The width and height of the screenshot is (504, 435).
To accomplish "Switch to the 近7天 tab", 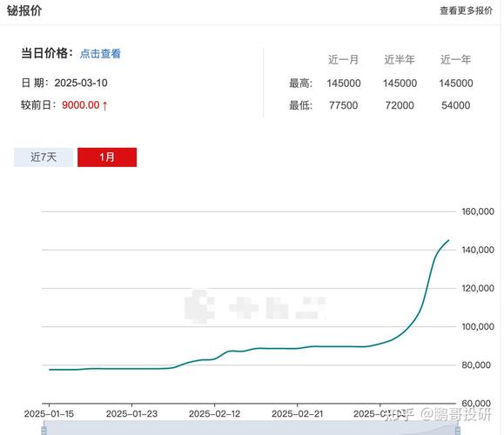I will coord(44,157).
